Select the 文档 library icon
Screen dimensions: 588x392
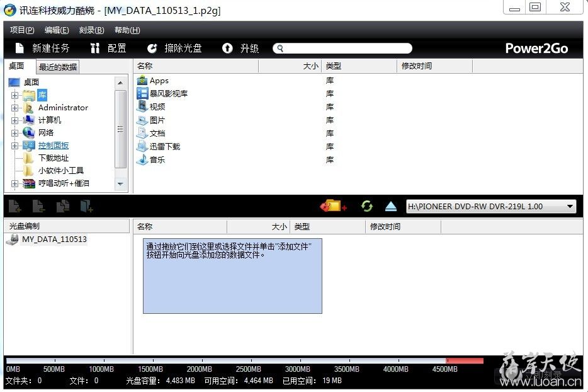pyautogui.click(x=142, y=134)
